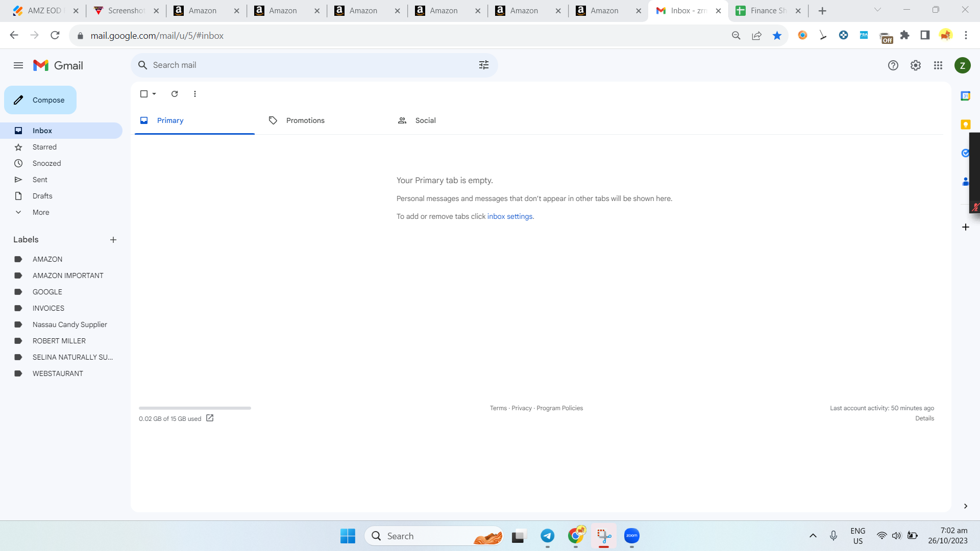
Task: Open the Google account avatar Z
Action: [963, 65]
